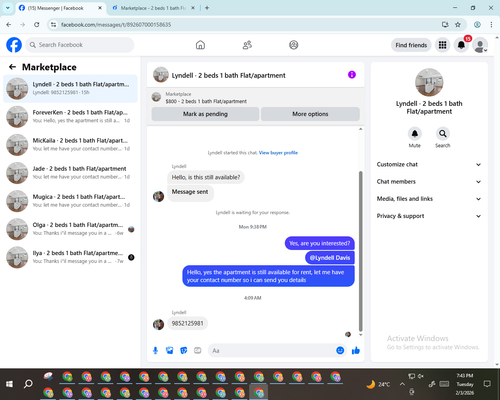The height and width of the screenshot is (400, 500).
Task: Open the notifications bell with 15 badge
Action: (x=461, y=45)
